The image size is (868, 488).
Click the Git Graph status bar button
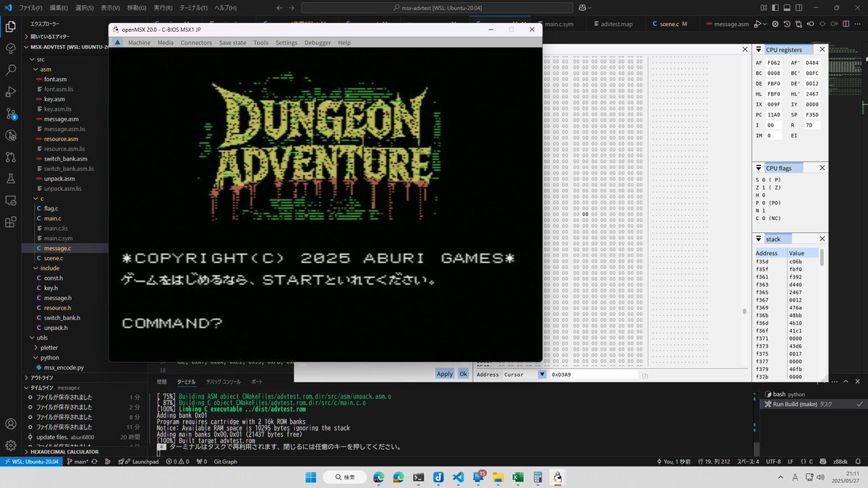(x=226, y=461)
